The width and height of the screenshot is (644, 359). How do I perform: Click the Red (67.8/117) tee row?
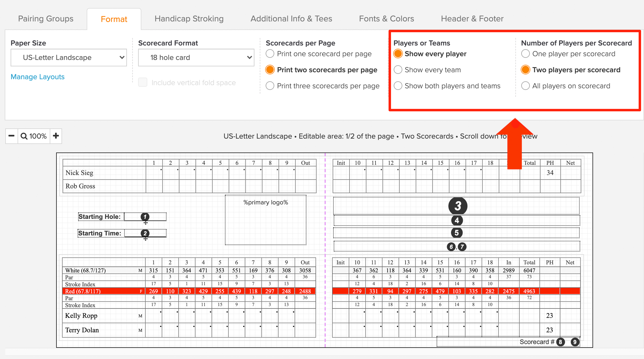(189, 291)
